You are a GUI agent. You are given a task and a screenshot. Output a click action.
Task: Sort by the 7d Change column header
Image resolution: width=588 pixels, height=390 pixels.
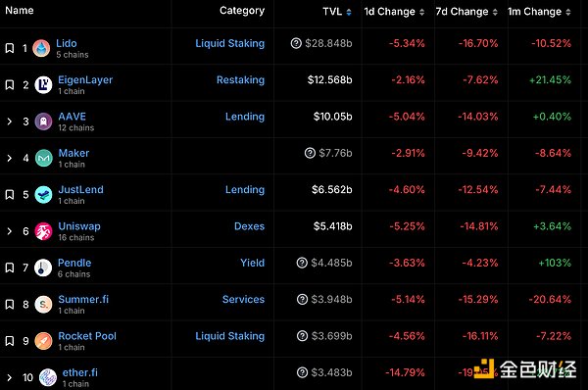click(466, 12)
